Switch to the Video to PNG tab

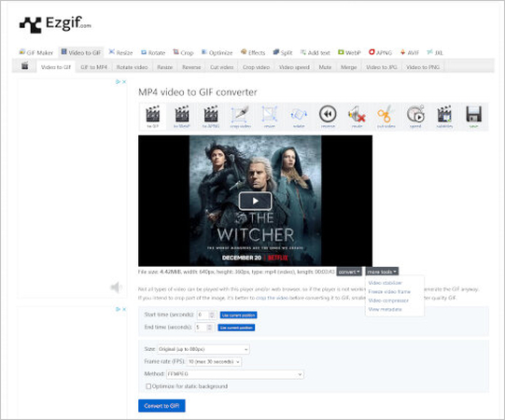pos(423,67)
